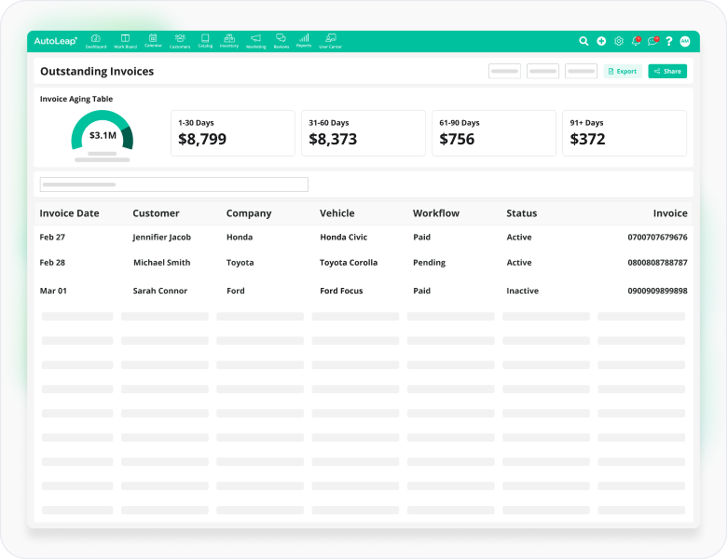
Task: Open the User Center tab
Action: 330,41
